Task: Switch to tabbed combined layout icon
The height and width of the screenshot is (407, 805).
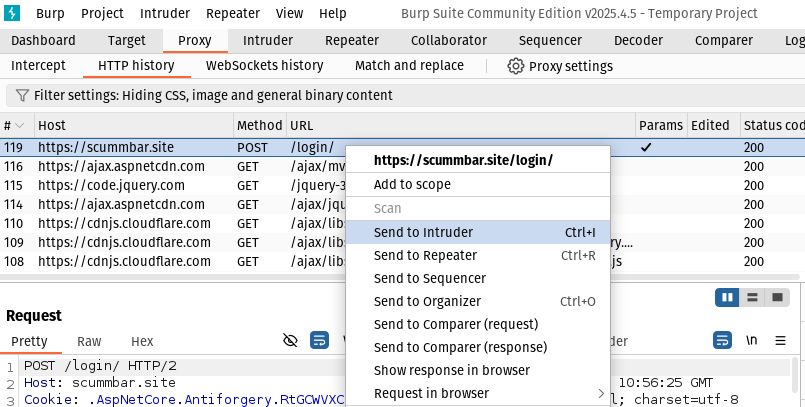Action: [x=777, y=298]
